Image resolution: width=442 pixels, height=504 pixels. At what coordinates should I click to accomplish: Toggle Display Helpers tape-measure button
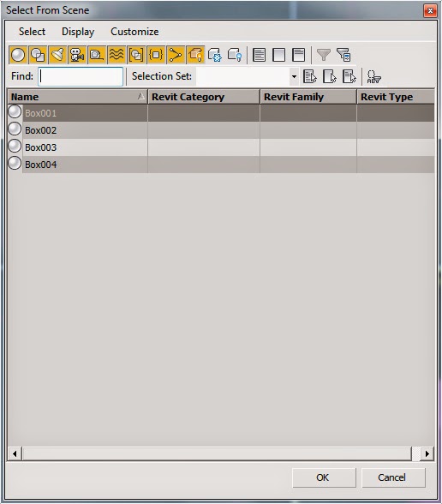coord(97,55)
